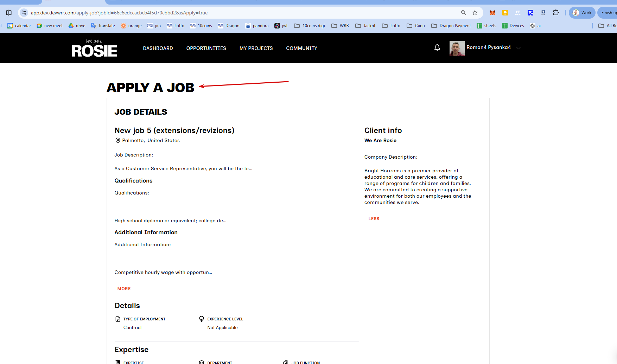Click the browser side panel icon
The width and height of the screenshot is (617, 364).
9,13
